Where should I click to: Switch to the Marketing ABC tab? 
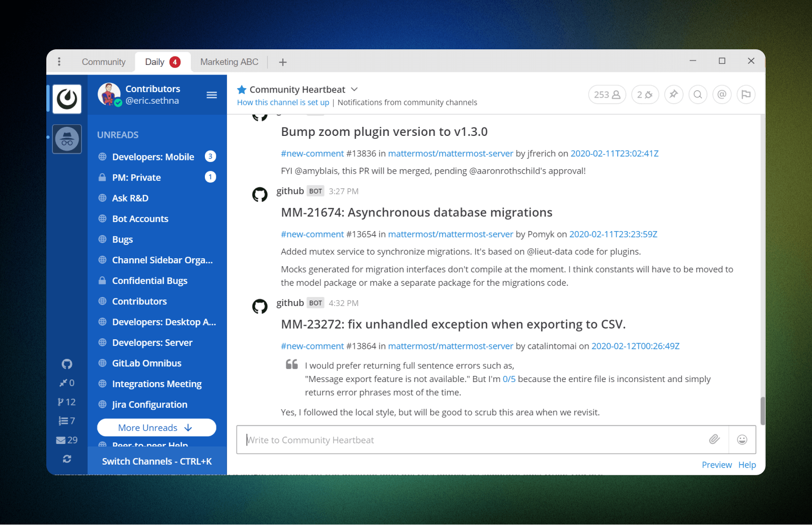(229, 62)
